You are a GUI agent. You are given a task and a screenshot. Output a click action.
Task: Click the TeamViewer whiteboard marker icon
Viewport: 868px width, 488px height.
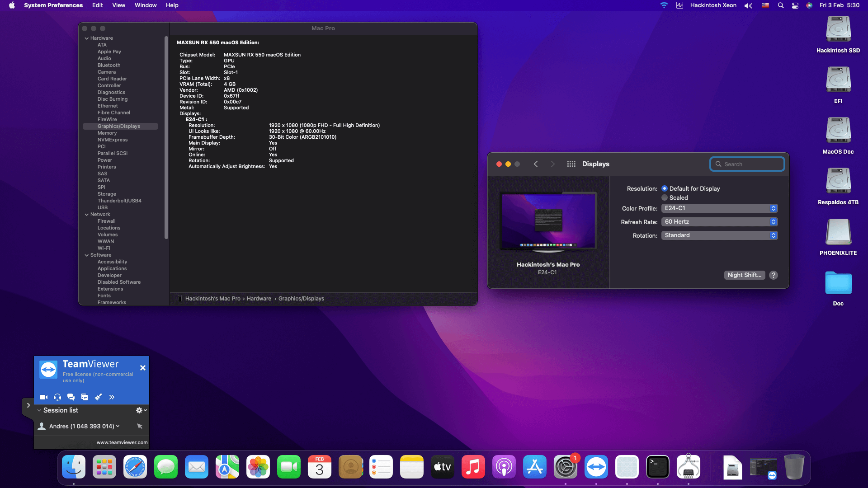98,397
